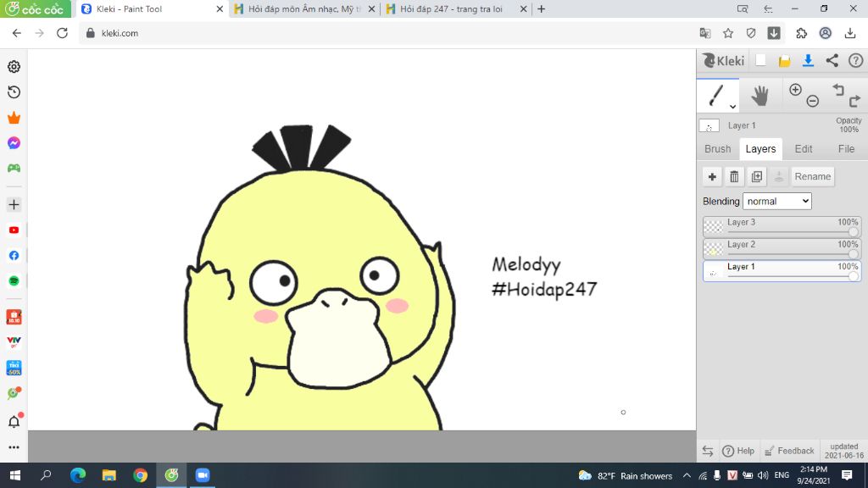This screenshot has width=868, height=488.
Task: Share the drawing
Action: point(832,60)
